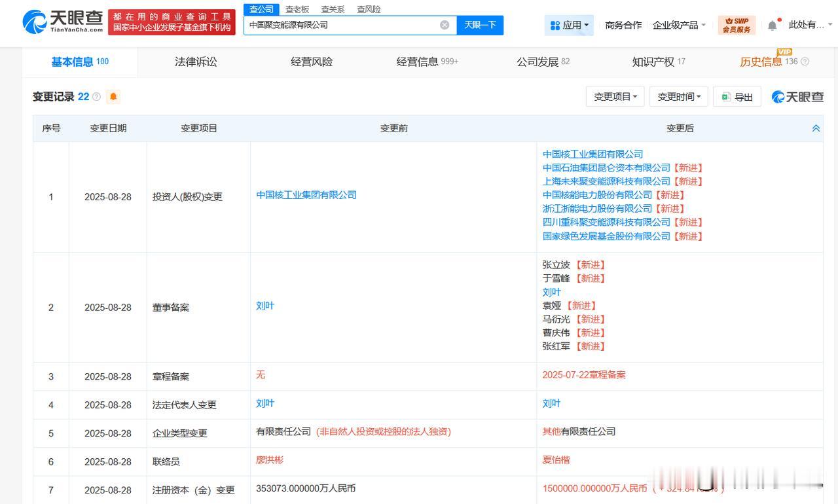Click 刘叶 in 法定代表人变更 变更前 cell
The height and width of the screenshot is (504, 838).
tap(265, 403)
